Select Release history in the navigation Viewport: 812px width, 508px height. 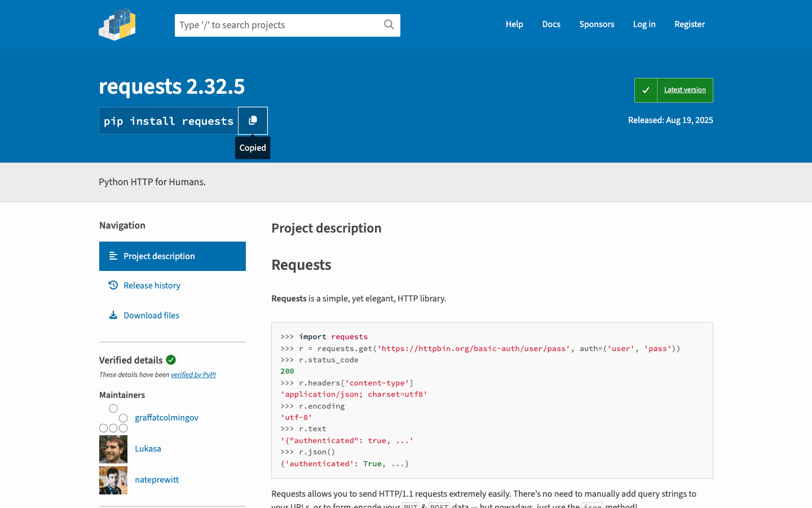152,285
